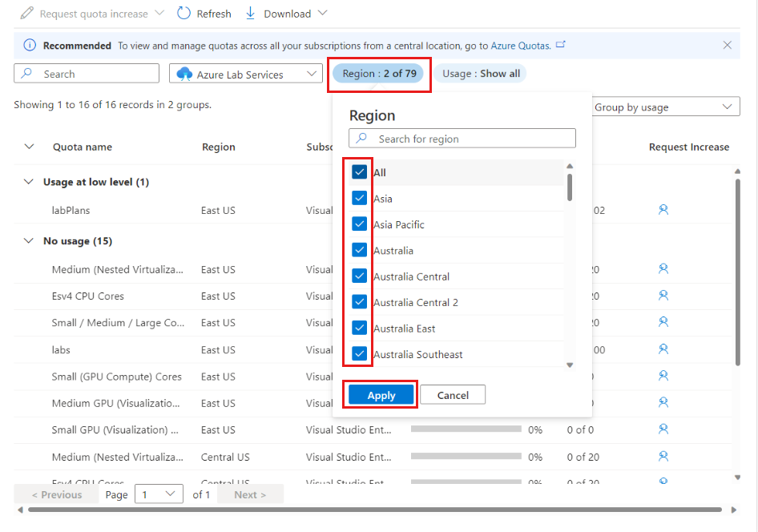Click request increase icon for East US Medium (Nested Virtualization)
Screen dimensions: 758x532
[663, 268]
